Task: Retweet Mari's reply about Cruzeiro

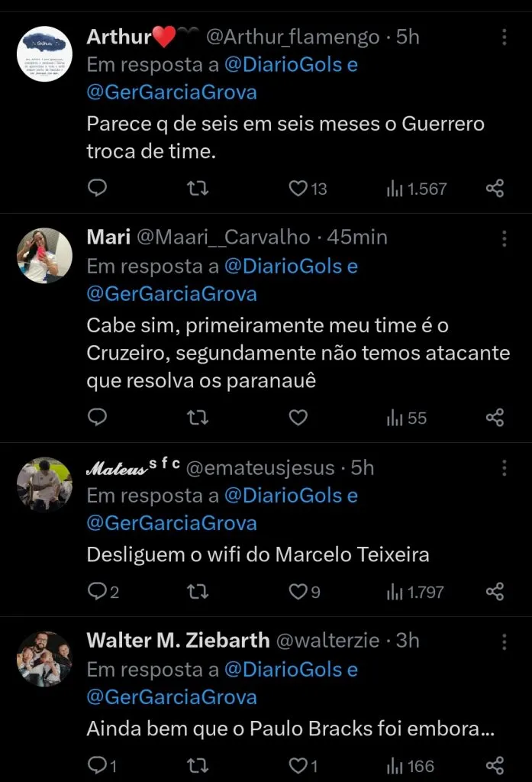Action: click(198, 417)
